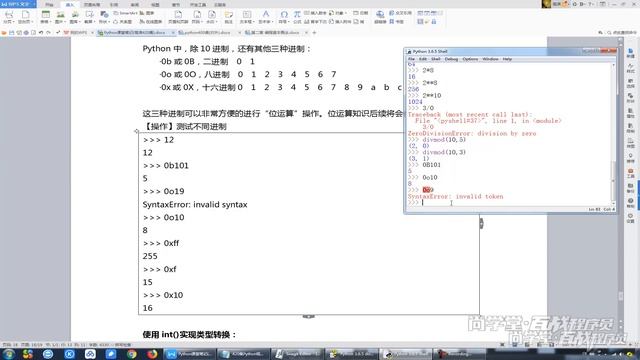640x360 pixels.
Task: Click the Python Shell input prompt line
Action: (509, 202)
